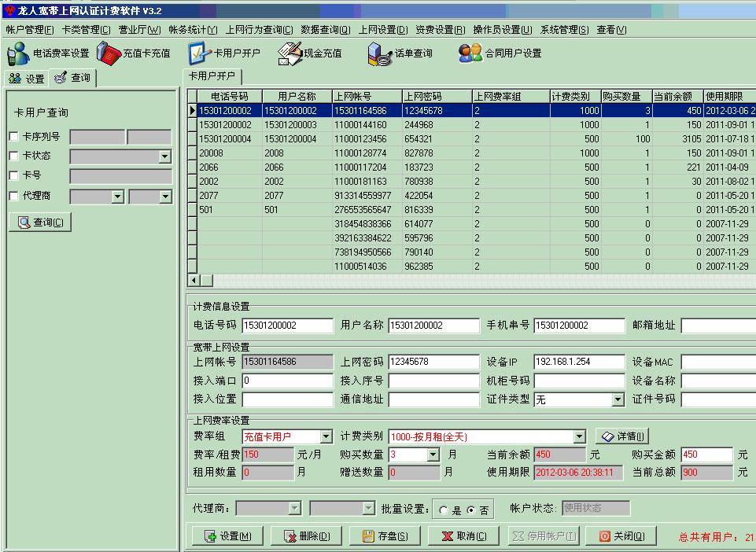Click the 取消(C) button
Screen dimensions: 756x552
point(464,535)
